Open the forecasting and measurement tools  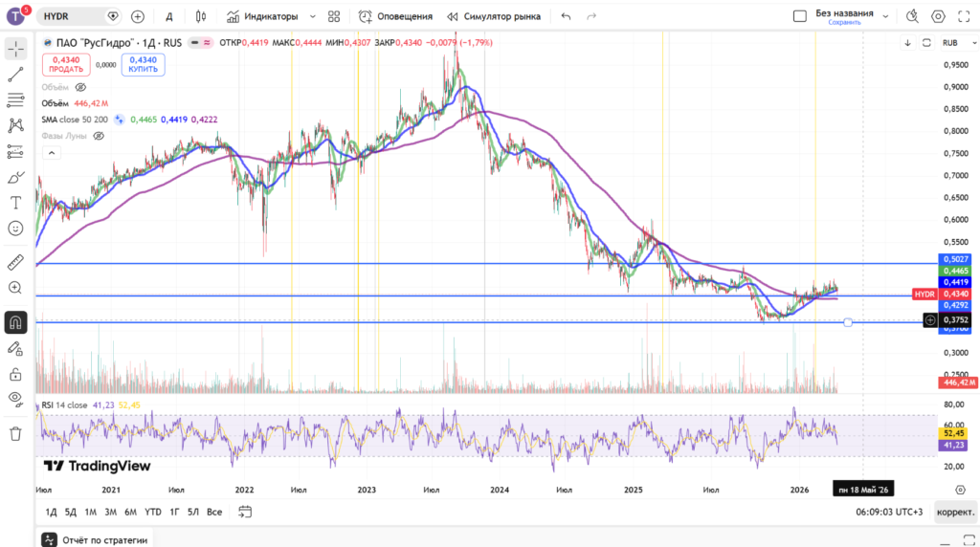[15, 152]
